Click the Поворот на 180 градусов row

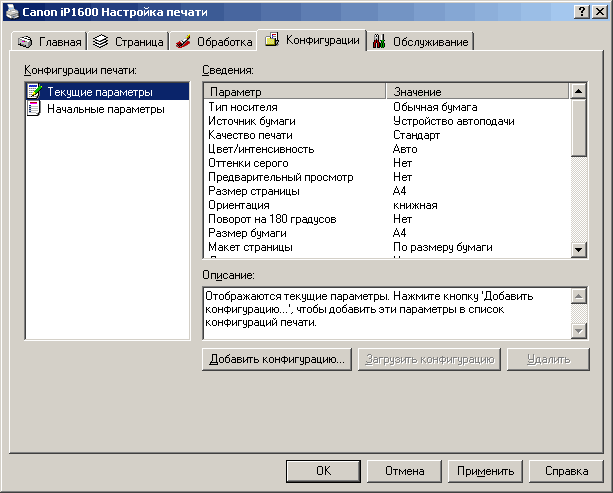click(387, 219)
